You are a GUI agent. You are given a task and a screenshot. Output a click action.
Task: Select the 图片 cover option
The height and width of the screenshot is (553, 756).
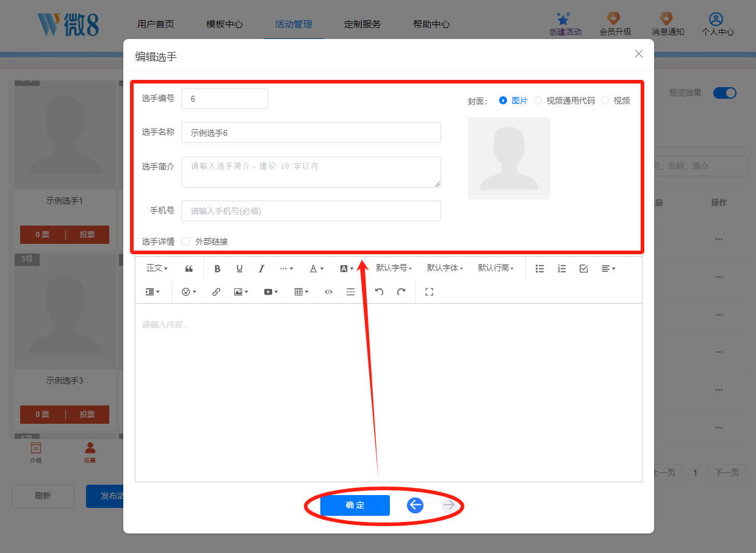[513, 101]
